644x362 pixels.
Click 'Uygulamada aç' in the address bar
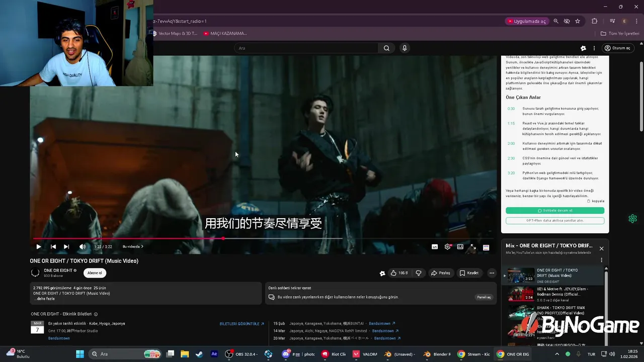click(x=527, y=21)
